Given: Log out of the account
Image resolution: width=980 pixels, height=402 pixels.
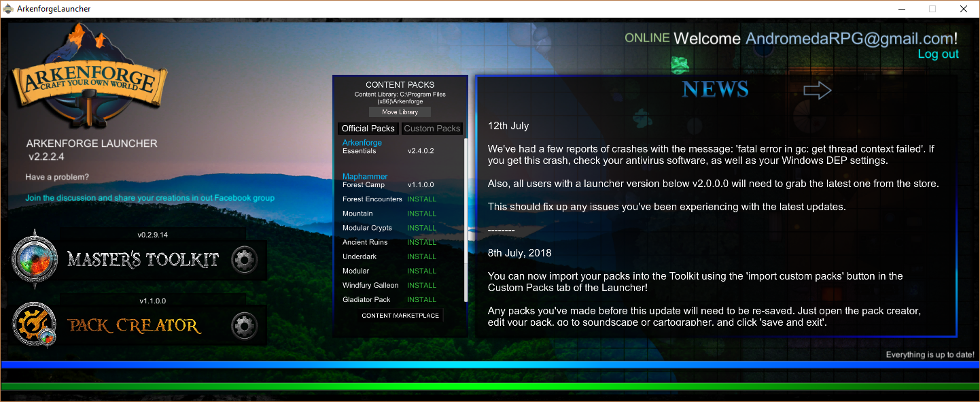Looking at the screenshot, I should (938, 54).
